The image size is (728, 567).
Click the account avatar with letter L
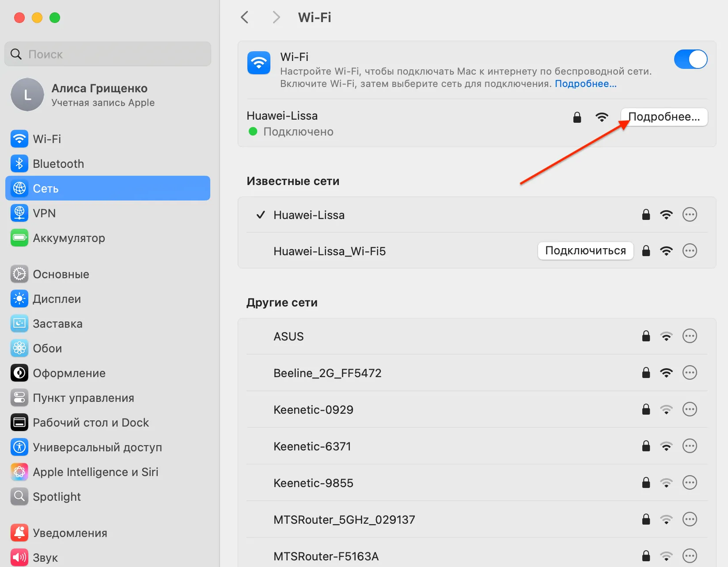[27, 94]
